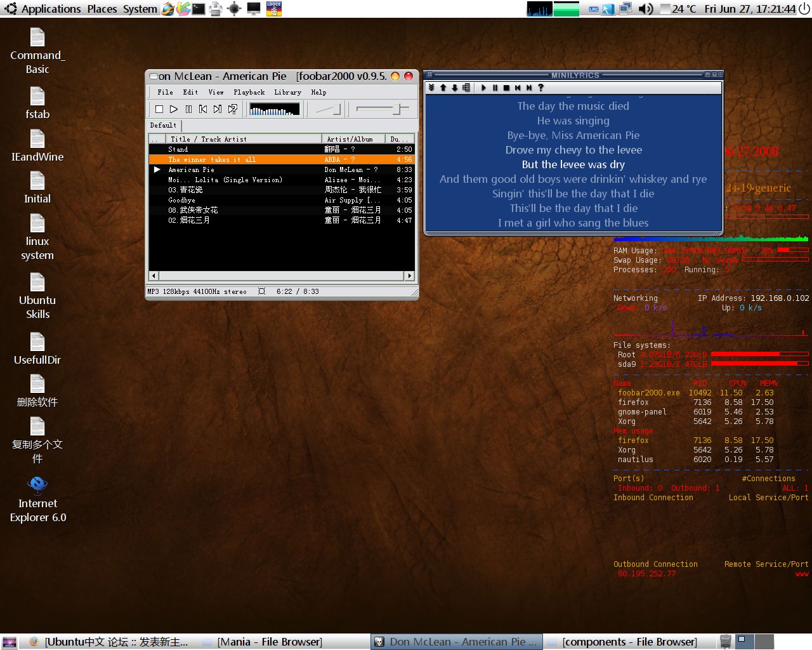Open the View menu in foobar2000
The image size is (812, 650).
pos(216,92)
